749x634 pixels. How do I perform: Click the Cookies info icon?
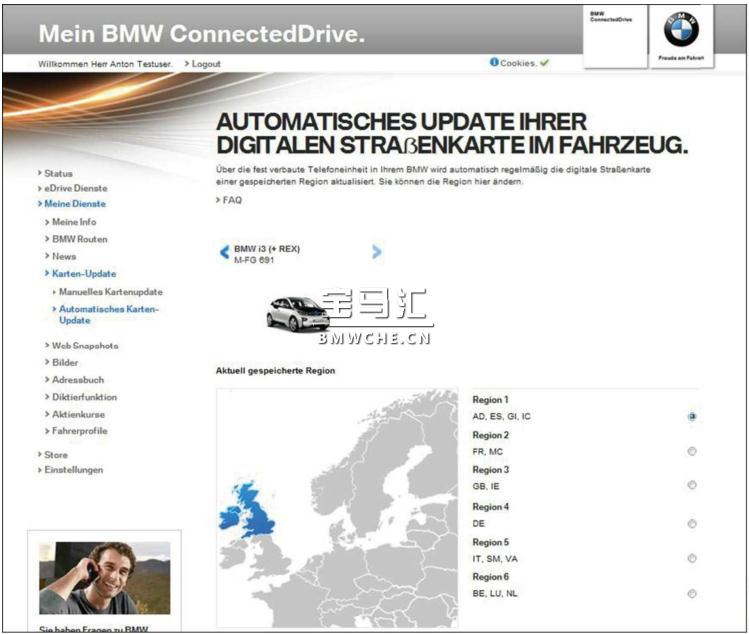494,62
